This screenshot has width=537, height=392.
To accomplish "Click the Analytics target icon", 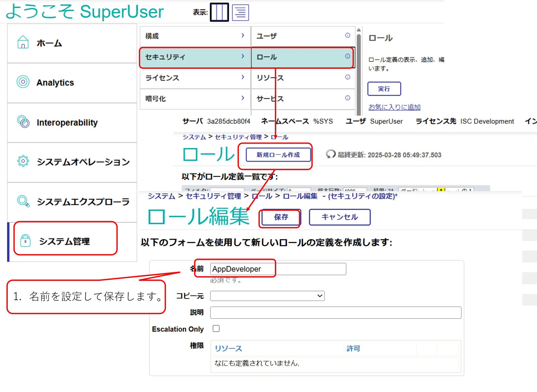I will [x=23, y=82].
